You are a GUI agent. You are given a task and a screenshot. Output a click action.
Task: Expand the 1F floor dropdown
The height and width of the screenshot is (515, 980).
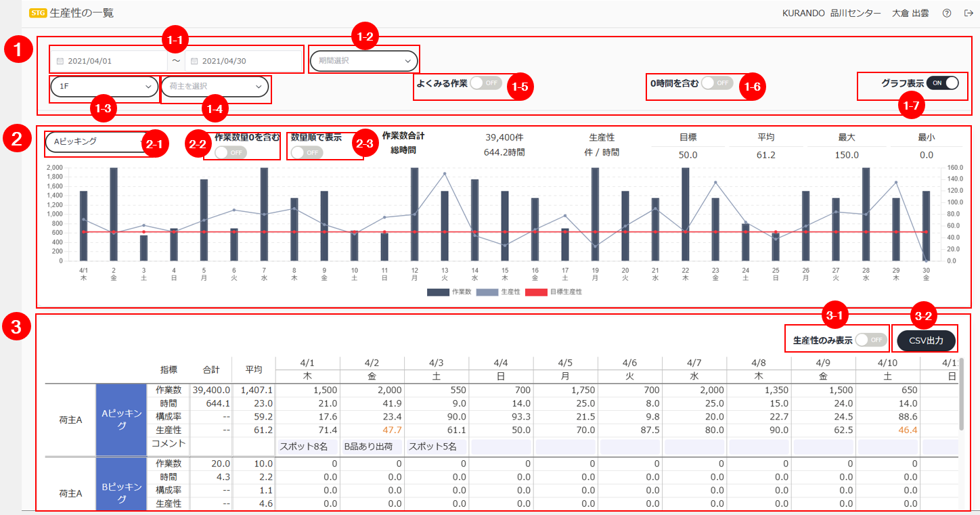point(104,87)
